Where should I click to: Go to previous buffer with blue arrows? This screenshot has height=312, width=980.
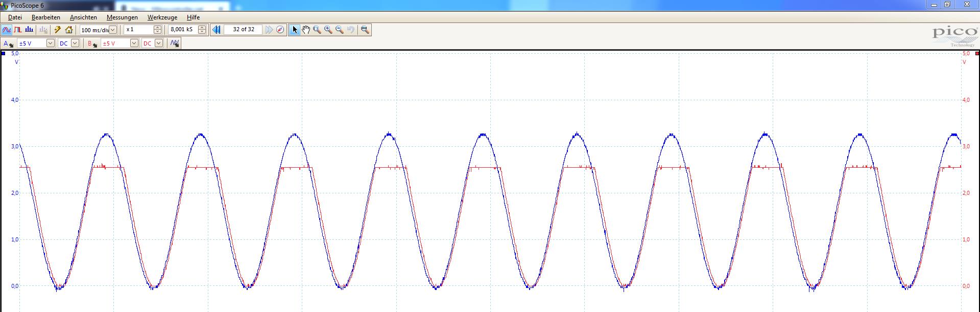click(217, 30)
